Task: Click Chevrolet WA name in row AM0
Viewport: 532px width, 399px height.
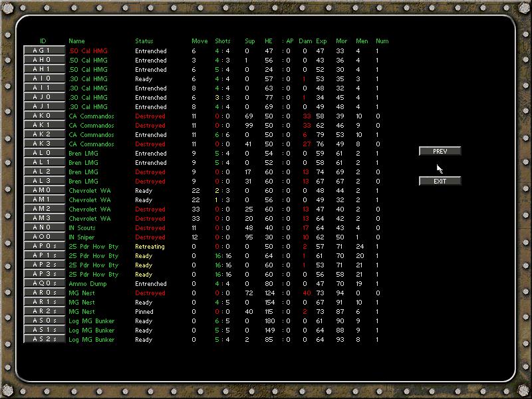Action: point(90,191)
